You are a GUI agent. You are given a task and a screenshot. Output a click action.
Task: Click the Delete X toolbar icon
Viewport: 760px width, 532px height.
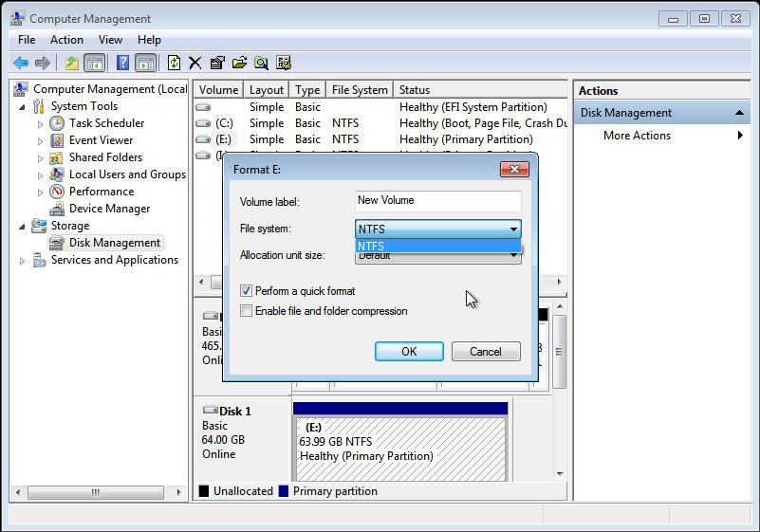(x=195, y=63)
